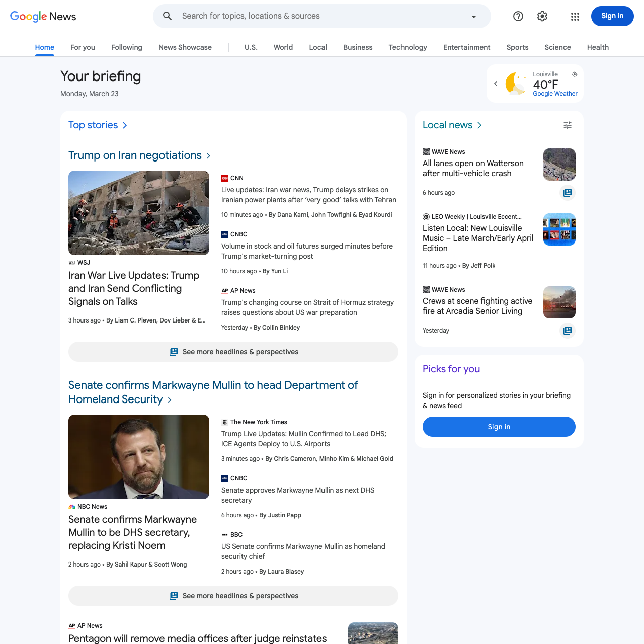Click the Google News logo
Screen dimensions: 644x644
[42, 16]
